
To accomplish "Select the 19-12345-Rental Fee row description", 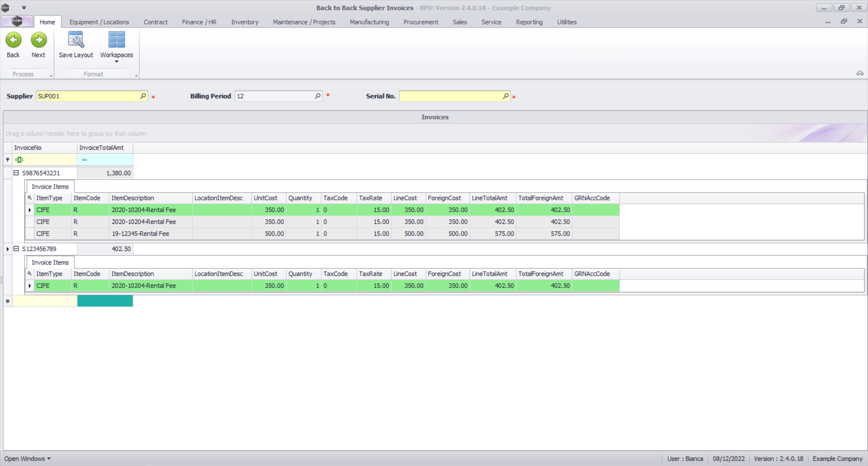I will coord(151,233).
